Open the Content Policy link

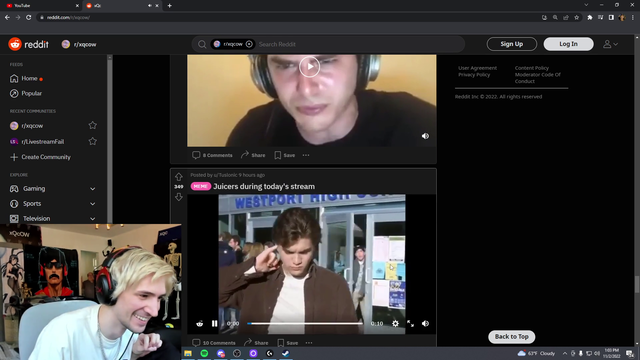coord(531,68)
